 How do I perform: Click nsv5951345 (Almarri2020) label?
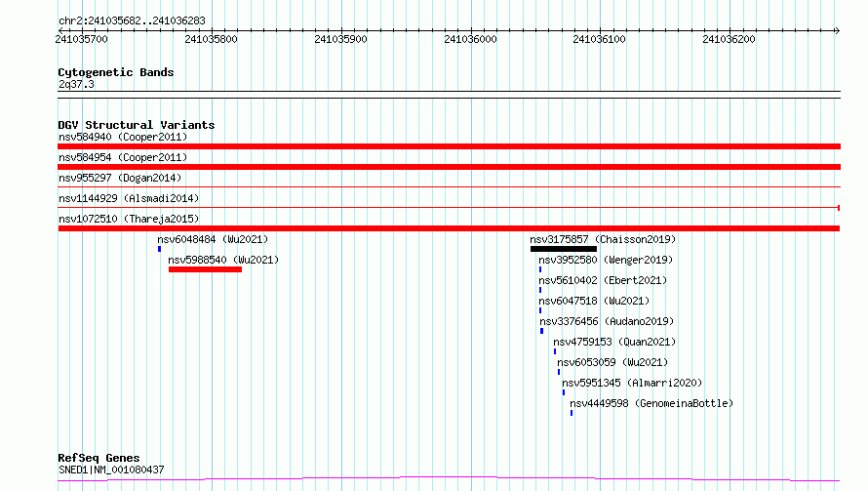[x=632, y=383]
